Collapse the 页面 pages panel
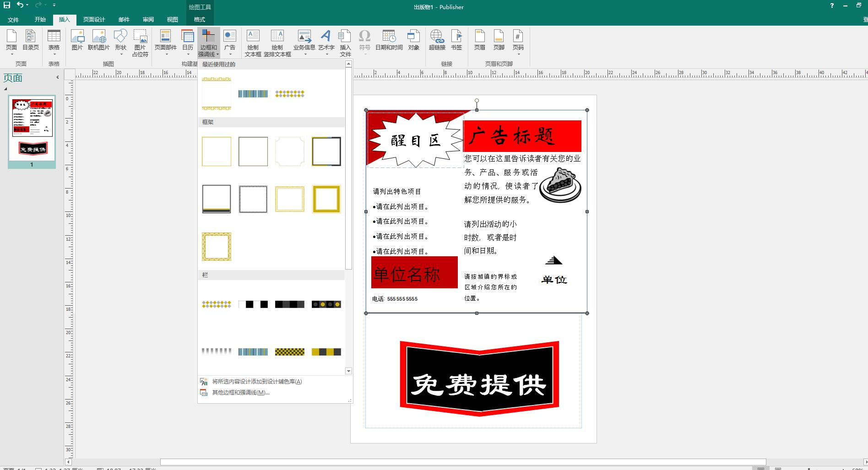 point(57,77)
